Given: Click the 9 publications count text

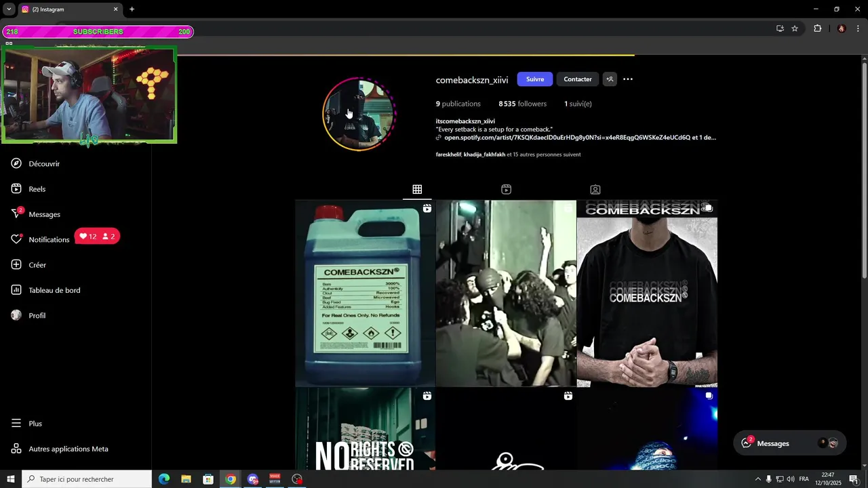Looking at the screenshot, I should pos(458,104).
